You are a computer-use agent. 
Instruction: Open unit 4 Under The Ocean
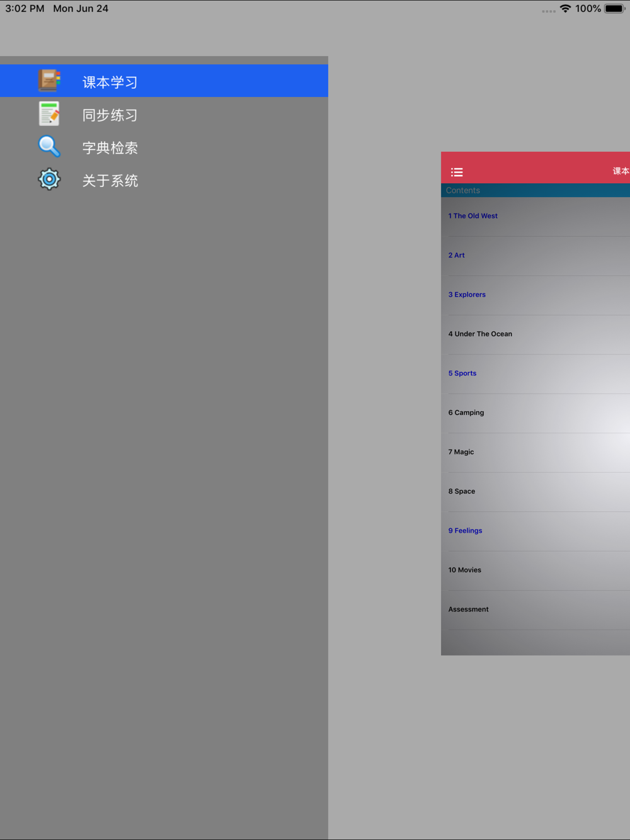click(480, 334)
